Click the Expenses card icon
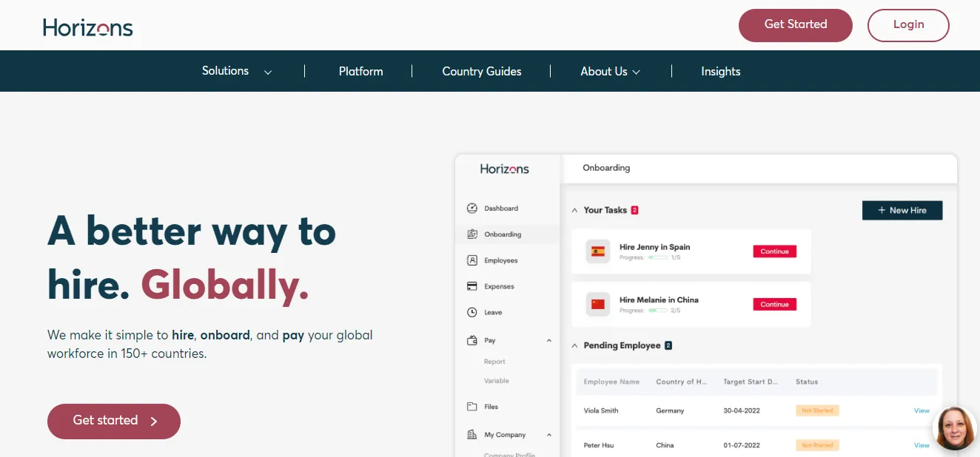 [472, 286]
